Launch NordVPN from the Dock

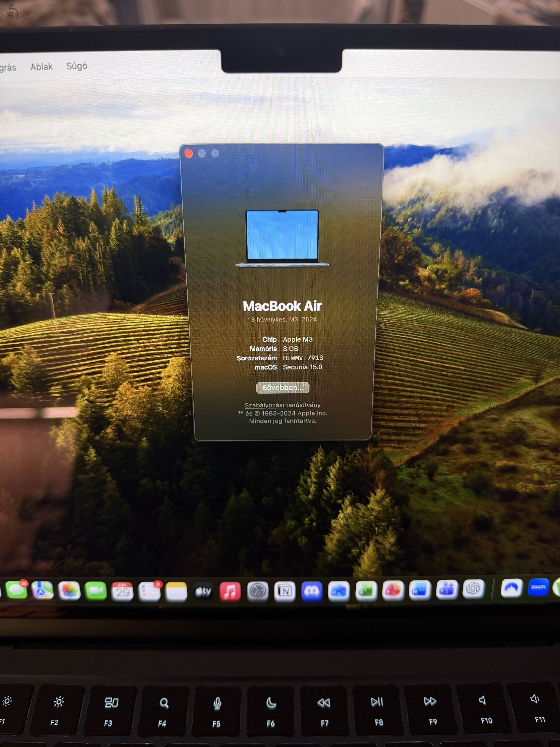point(511,588)
